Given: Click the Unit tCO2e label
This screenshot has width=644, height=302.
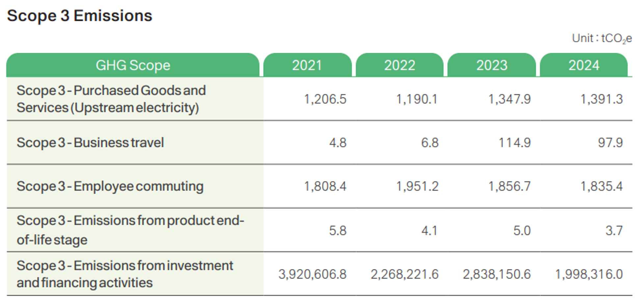Looking at the screenshot, I should [x=601, y=39].
